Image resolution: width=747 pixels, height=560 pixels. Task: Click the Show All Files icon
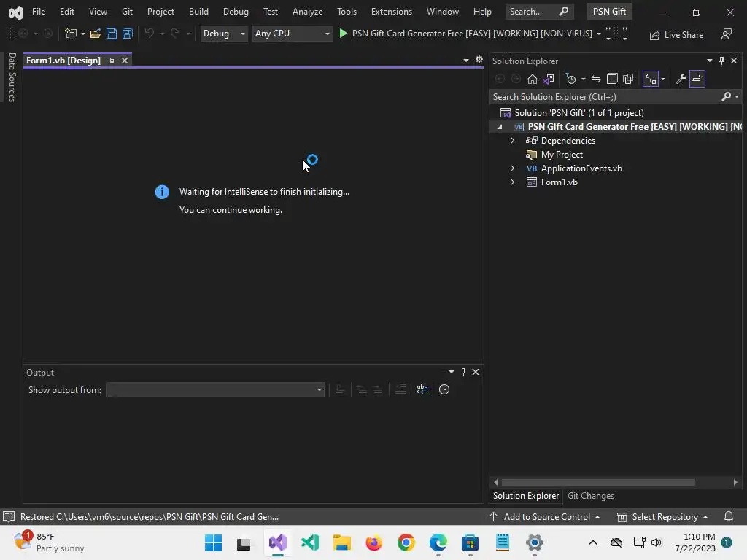(x=628, y=79)
